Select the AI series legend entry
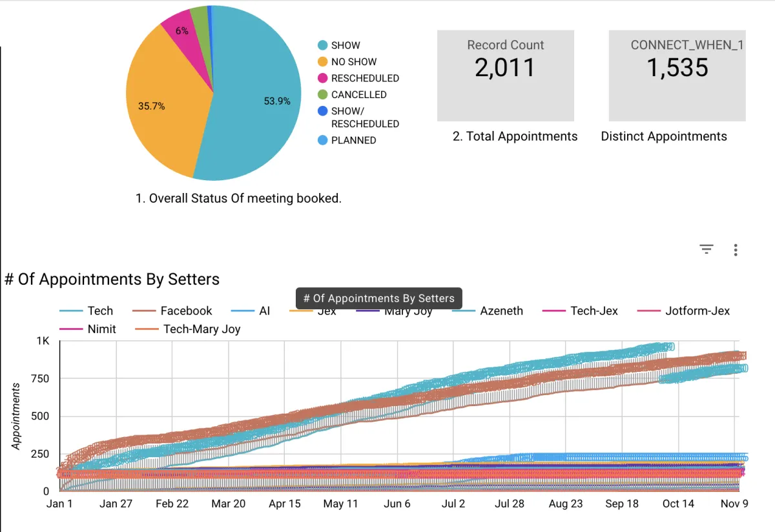Viewport: 775px width, 532px height. coord(250,311)
